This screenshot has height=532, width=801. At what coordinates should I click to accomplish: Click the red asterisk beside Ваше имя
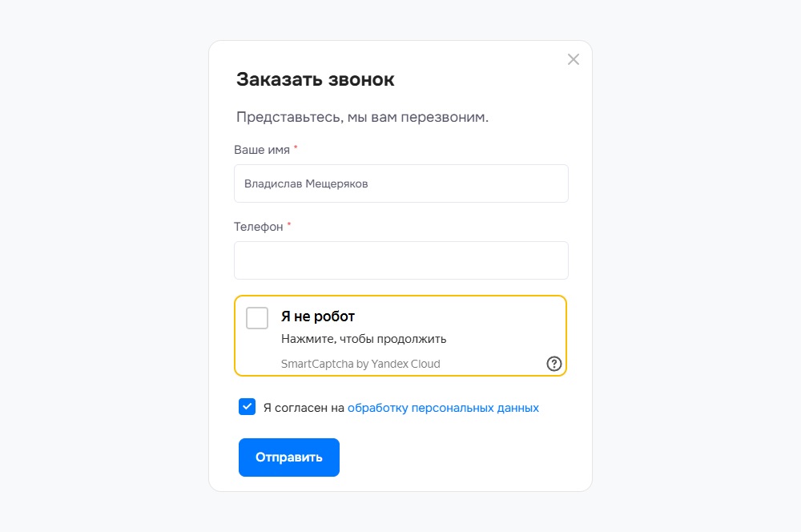[x=296, y=147]
